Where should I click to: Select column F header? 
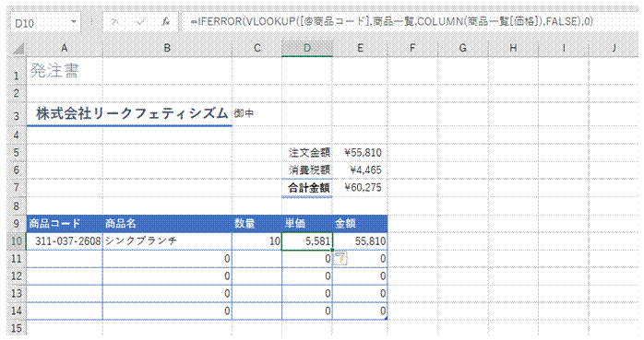pyautogui.click(x=412, y=48)
